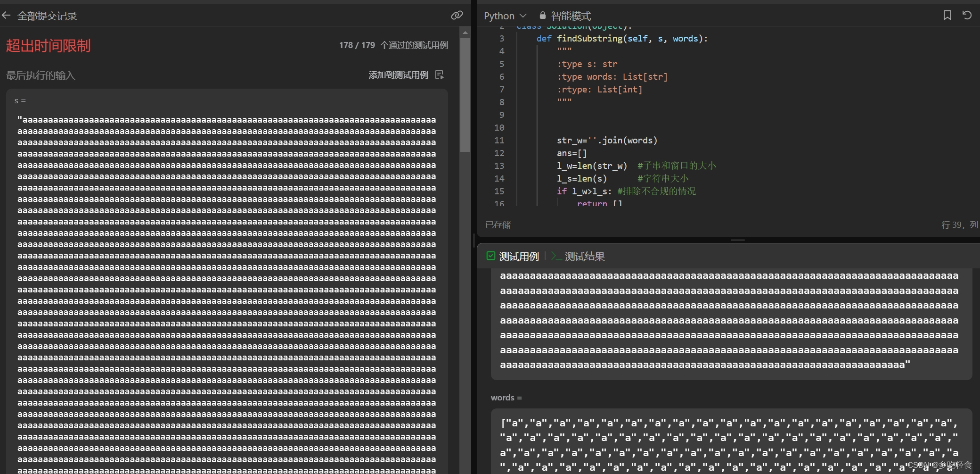Click the s input field in test case panel

731,324
